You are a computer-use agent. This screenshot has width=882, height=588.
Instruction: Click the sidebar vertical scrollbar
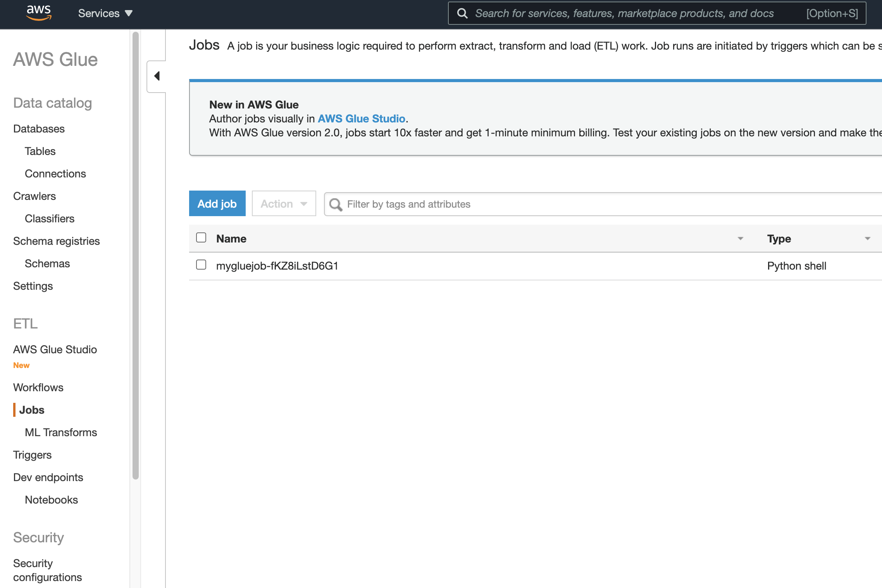(x=135, y=256)
